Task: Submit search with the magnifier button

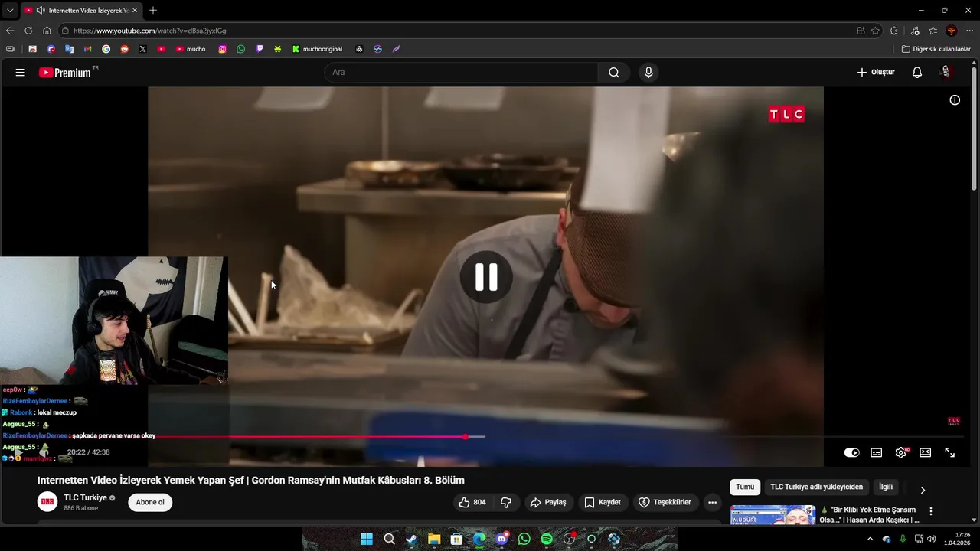Action: (x=614, y=73)
